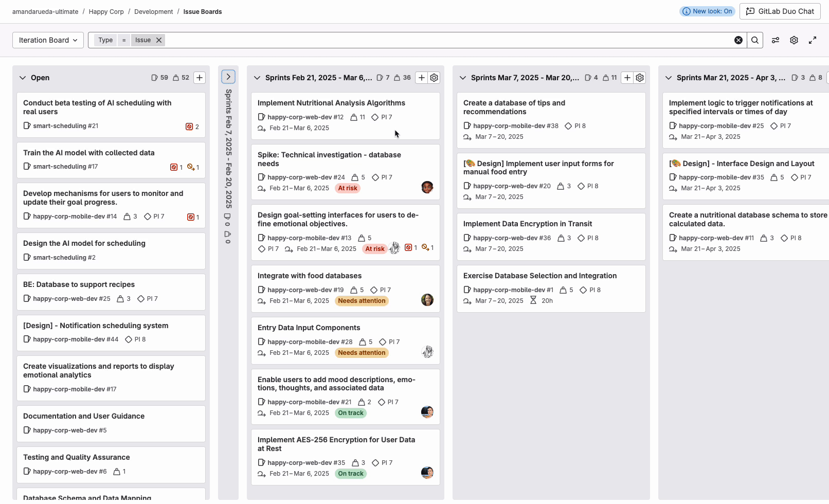Click happy-corp-web-dev #20 issue type icon
The width and height of the screenshot is (829, 504).
tap(467, 186)
